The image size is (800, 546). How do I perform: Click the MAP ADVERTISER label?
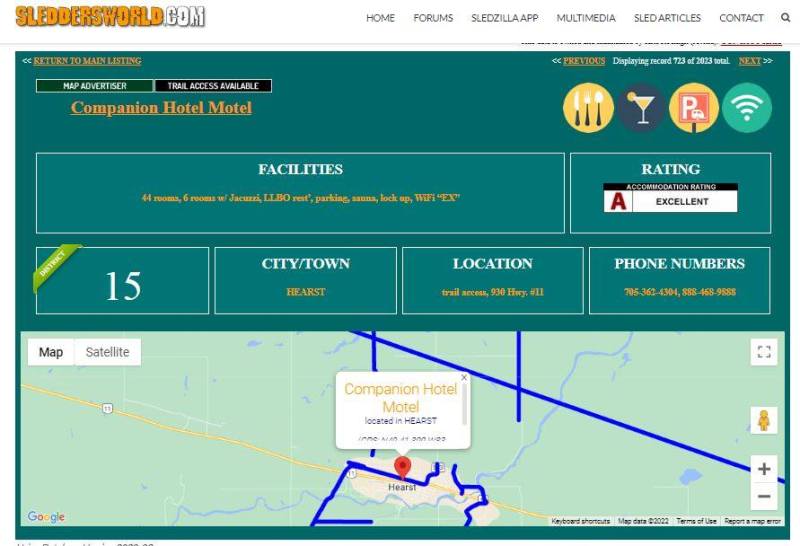coord(94,86)
